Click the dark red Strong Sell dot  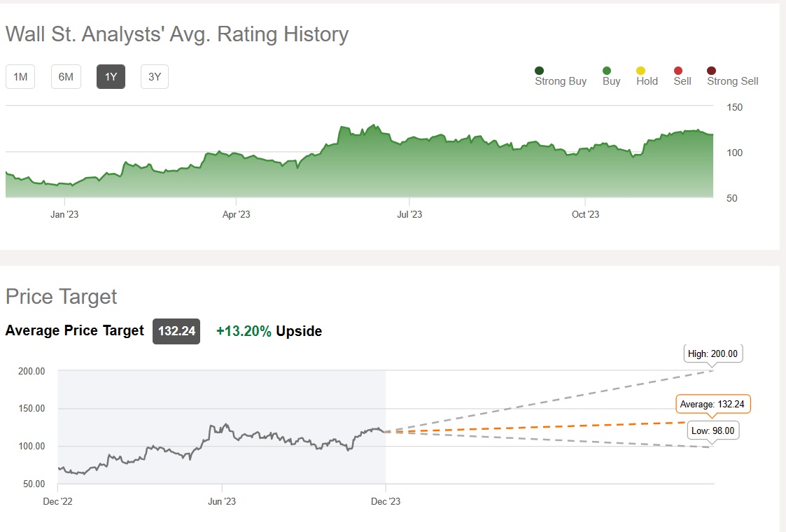tap(712, 71)
